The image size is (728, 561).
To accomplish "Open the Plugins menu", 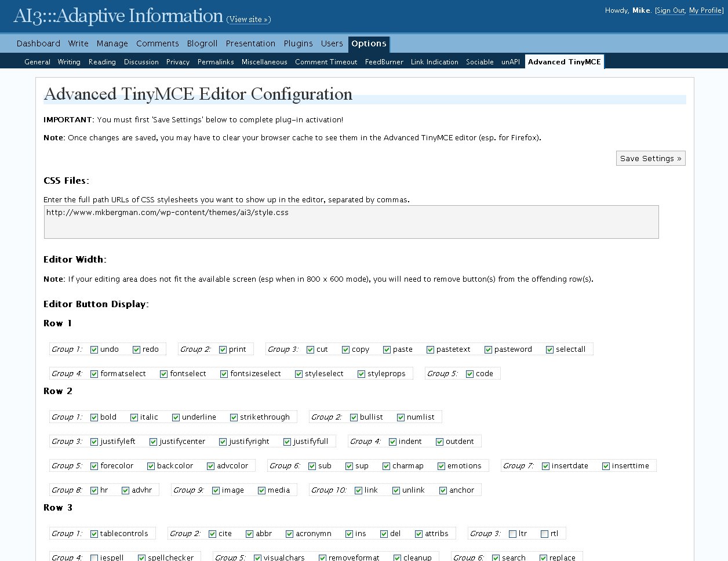I will pos(298,43).
